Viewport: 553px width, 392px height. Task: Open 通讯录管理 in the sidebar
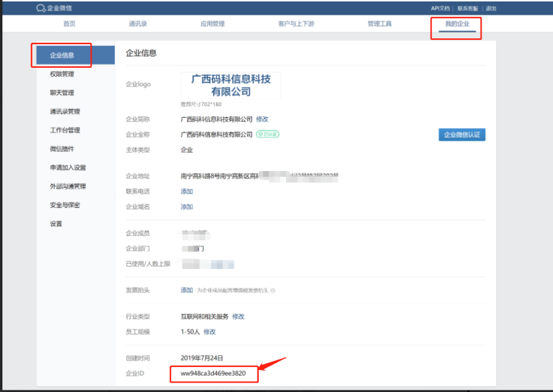click(65, 111)
